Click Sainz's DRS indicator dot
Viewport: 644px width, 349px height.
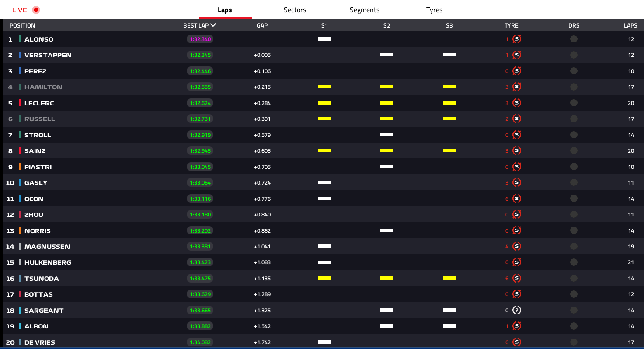tap(574, 151)
